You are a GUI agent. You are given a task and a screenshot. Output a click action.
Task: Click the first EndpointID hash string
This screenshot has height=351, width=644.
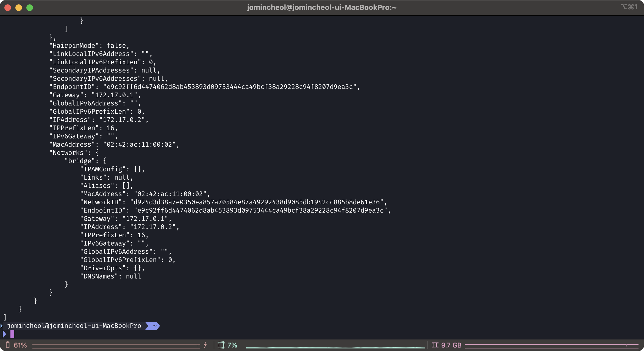tap(229, 87)
